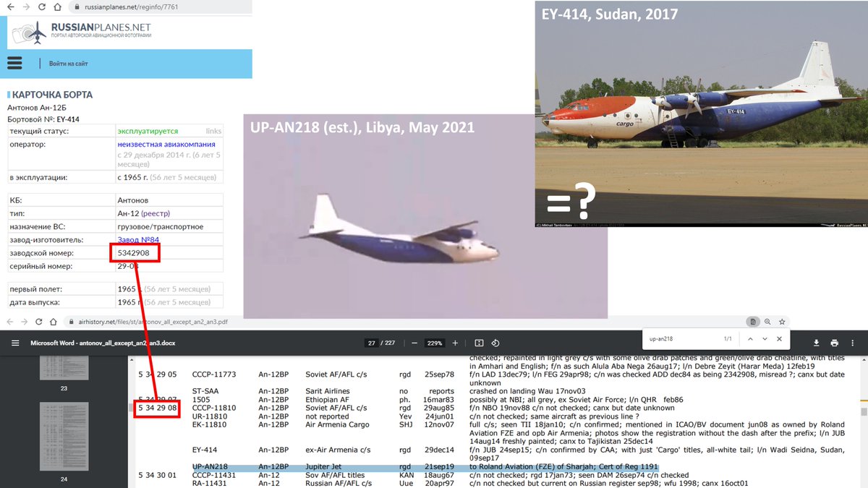Screen dimensions: 868x488
Task: Select the Sarit Airlines operator text
Action: tap(329, 391)
